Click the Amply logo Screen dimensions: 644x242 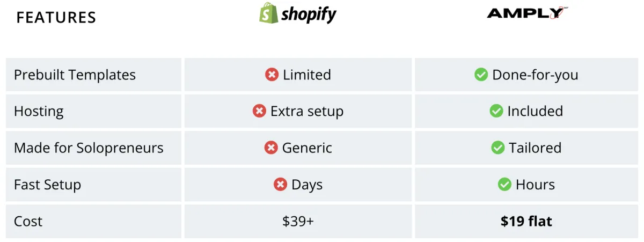pyautogui.click(x=528, y=13)
